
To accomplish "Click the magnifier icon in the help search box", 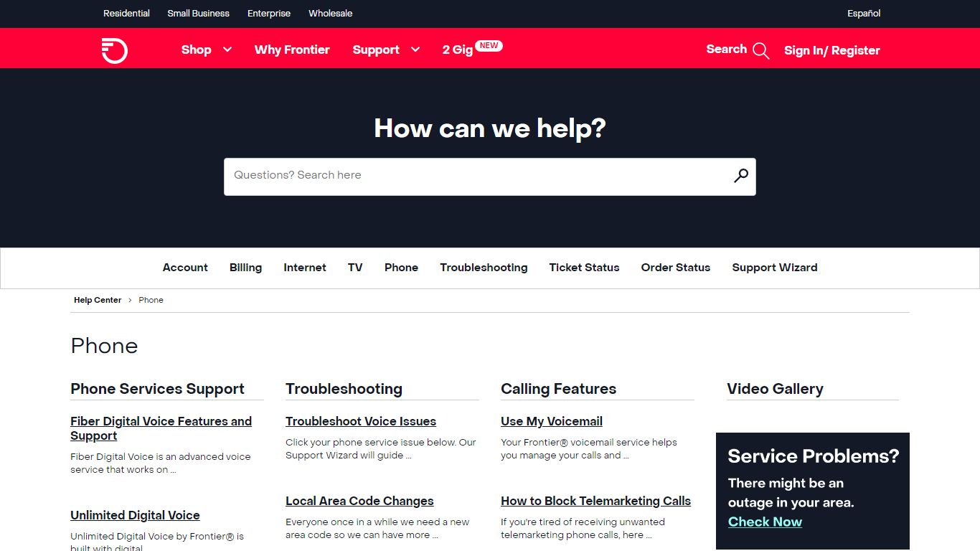I will (x=741, y=176).
